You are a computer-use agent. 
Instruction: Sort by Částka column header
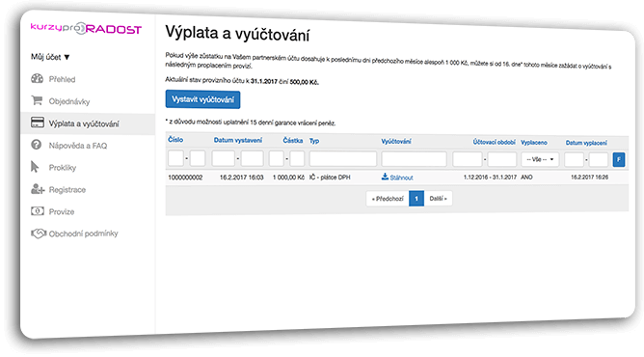click(x=293, y=141)
